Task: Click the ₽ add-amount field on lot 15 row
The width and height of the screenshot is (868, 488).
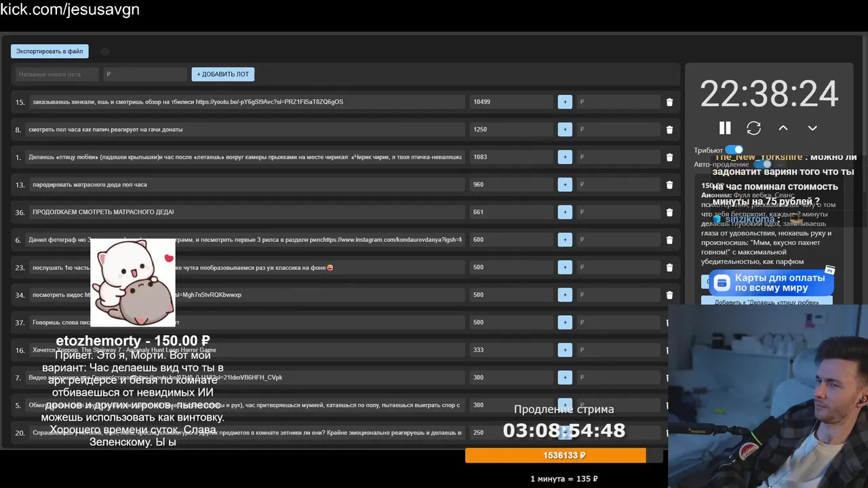Action: pos(618,102)
